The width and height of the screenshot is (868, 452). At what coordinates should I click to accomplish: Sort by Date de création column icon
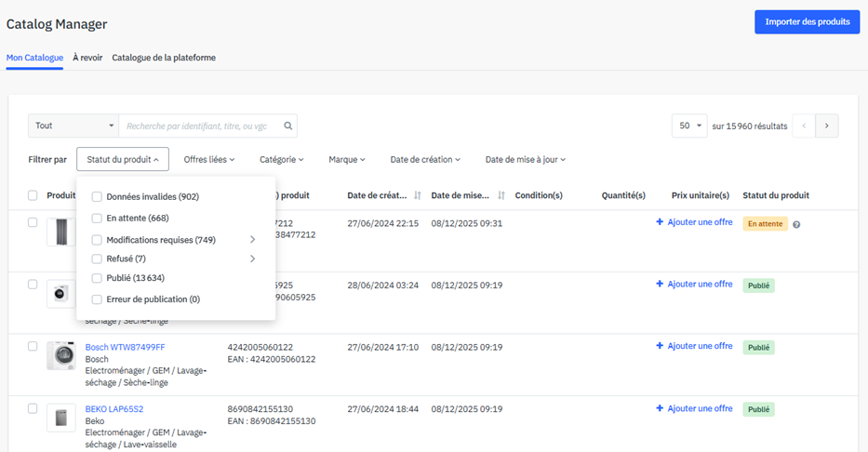(x=417, y=195)
